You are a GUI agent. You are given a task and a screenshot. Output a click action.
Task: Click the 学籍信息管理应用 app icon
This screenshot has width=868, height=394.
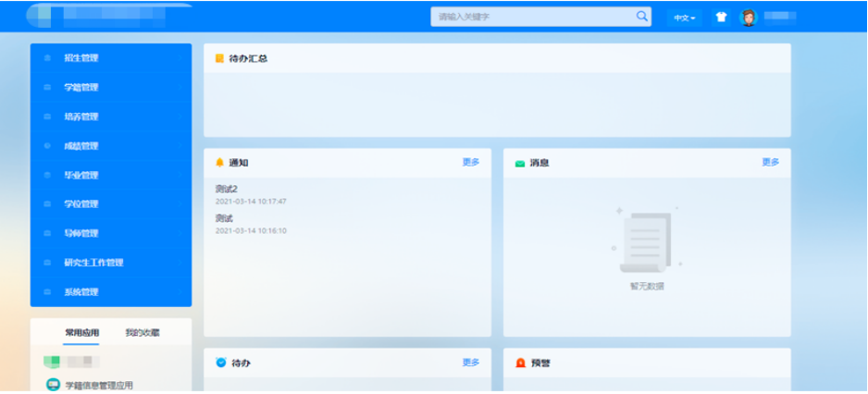(53, 385)
